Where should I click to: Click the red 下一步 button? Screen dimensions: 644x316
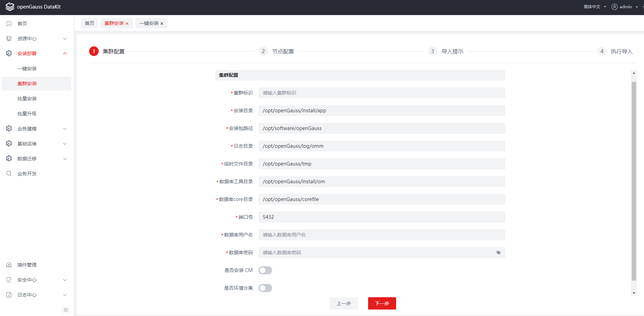point(382,303)
